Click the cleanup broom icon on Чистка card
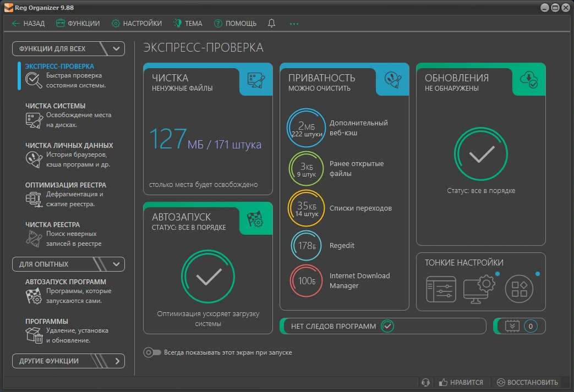Viewport: 574px width, 392px height. pos(256,80)
